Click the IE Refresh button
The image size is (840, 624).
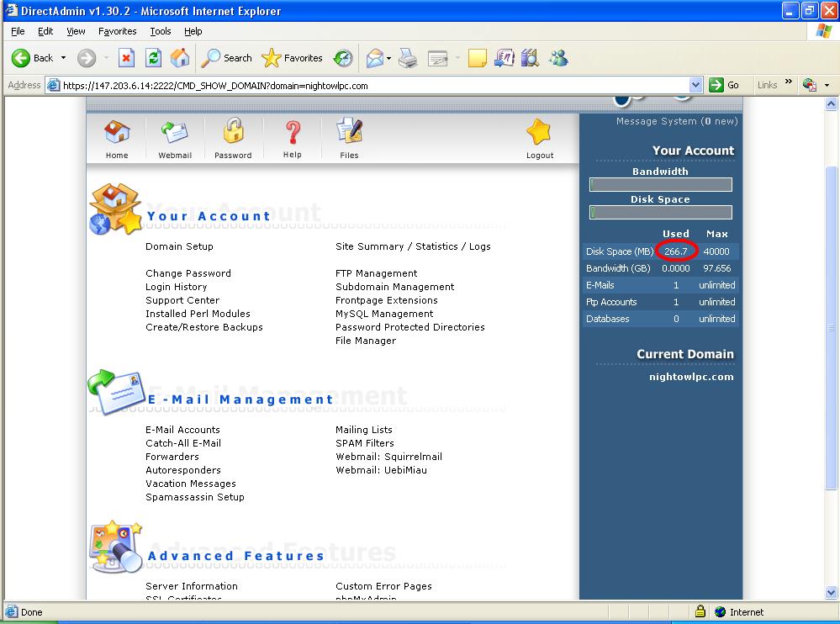(x=153, y=58)
